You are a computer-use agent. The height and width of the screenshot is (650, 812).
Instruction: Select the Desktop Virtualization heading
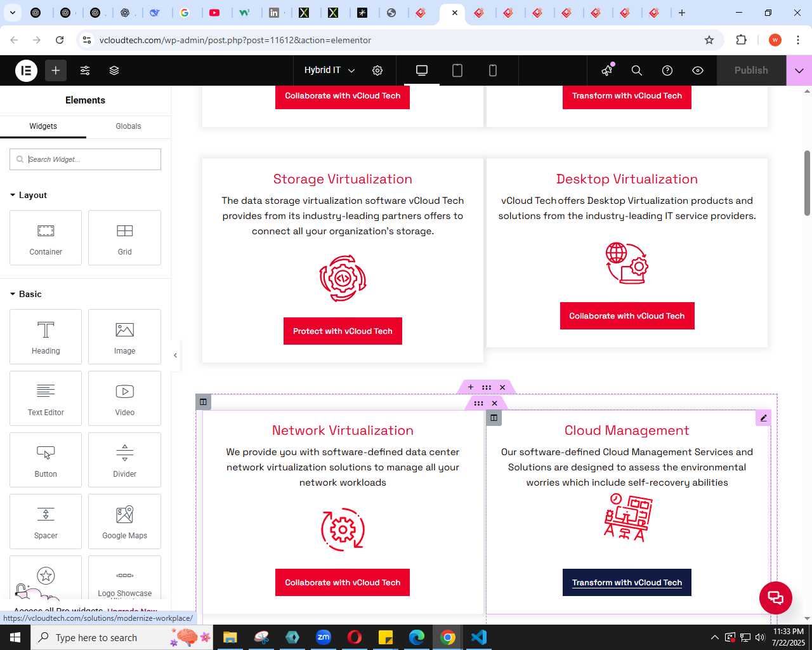tap(627, 179)
